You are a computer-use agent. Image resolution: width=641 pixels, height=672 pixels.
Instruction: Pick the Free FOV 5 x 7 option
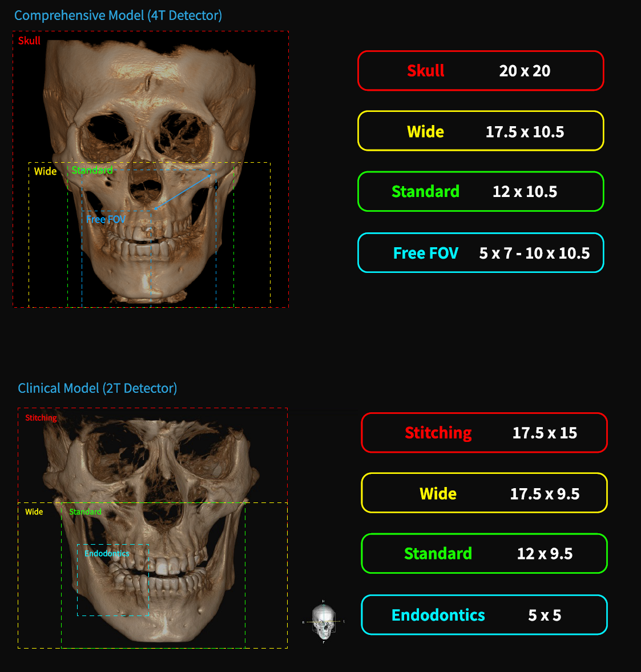[480, 253]
